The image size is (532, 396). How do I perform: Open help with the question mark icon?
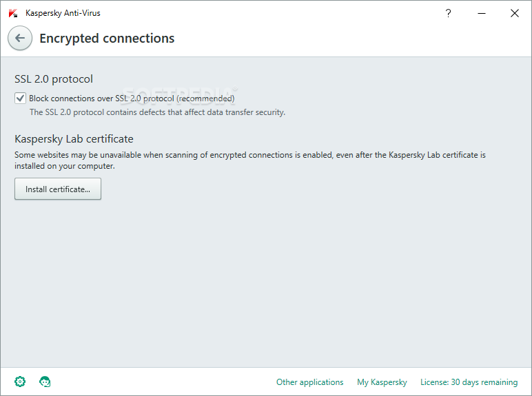448,13
